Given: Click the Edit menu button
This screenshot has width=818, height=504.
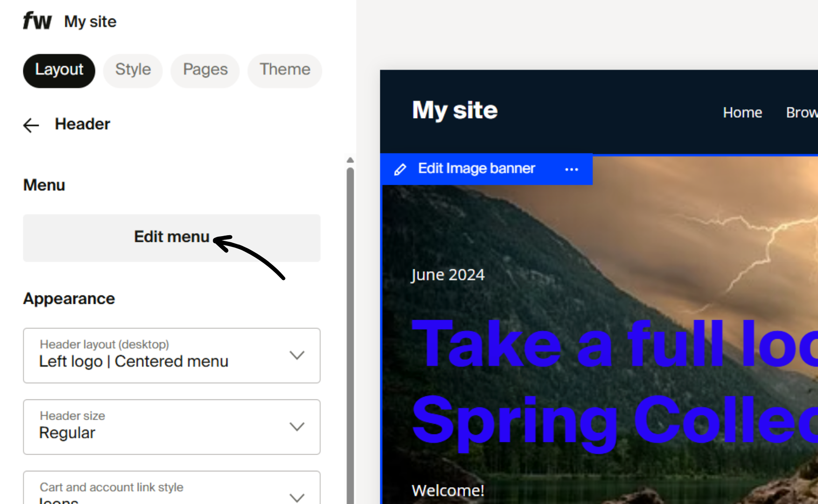Looking at the screenshot, I should click(x=171, y=237).
